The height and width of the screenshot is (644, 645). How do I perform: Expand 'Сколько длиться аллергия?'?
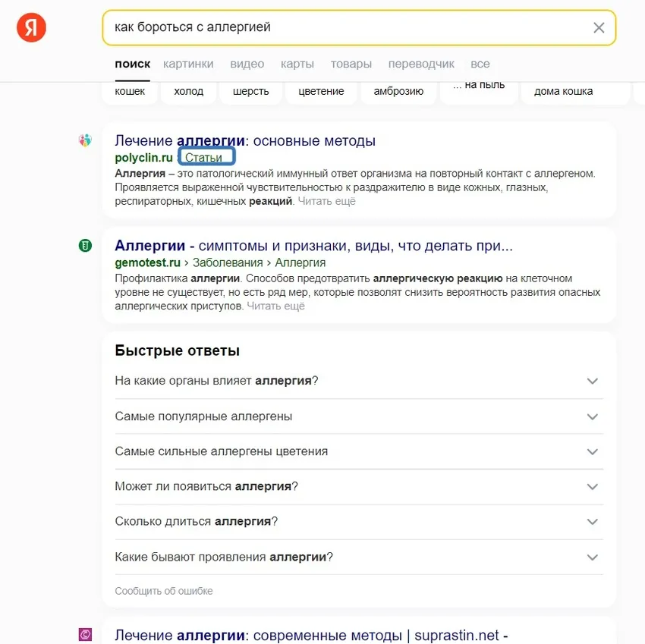coord(592,522)
